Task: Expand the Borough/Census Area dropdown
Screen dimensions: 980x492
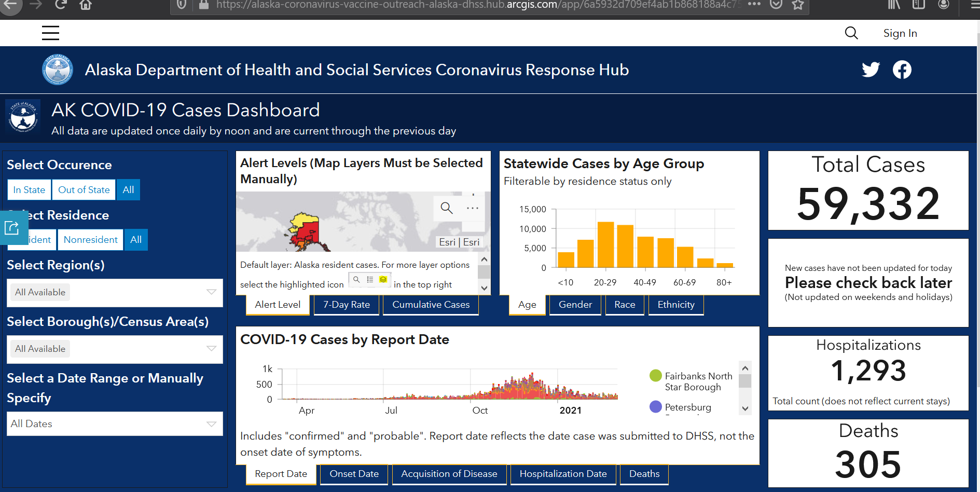Action: point(115,349)
